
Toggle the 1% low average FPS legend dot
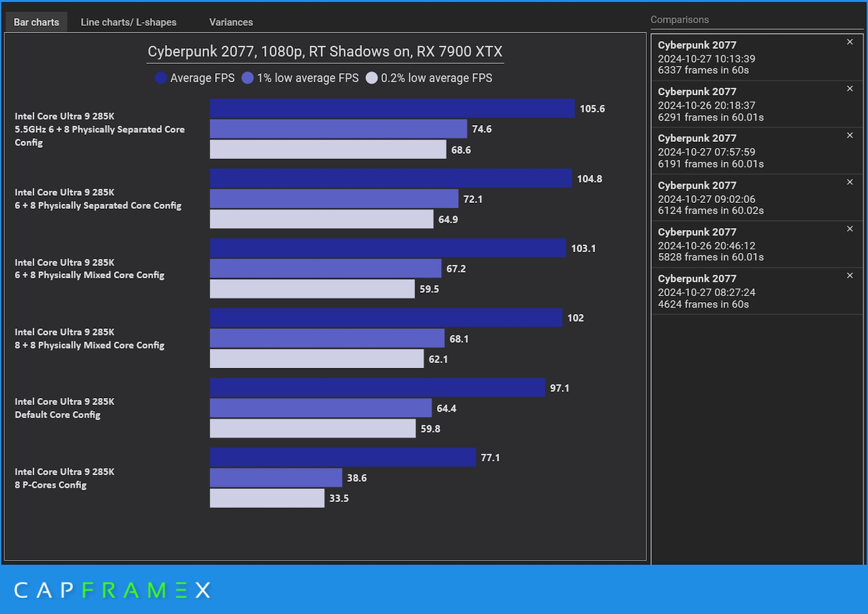point(248,78)
